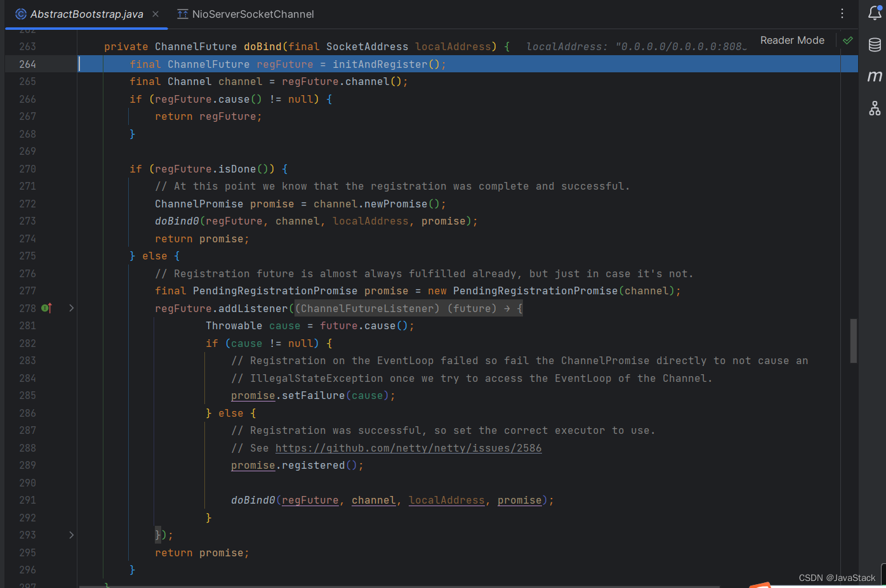Click the horizontal scrollbar at the bottom
Screen dimensions: 886x588
[x=400, y=586]
